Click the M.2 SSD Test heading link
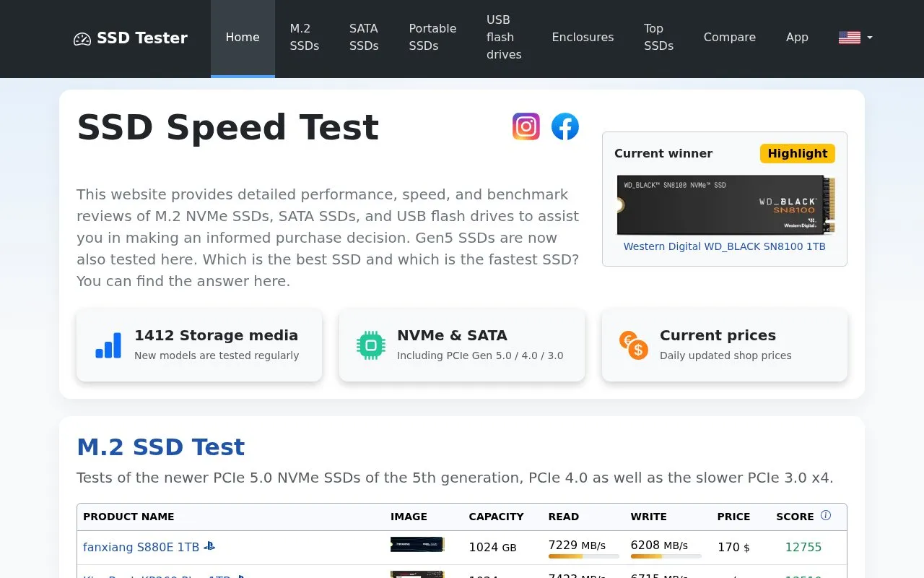Image resolution: width=924 pixels, height=578 pixels. click(160, 447)
